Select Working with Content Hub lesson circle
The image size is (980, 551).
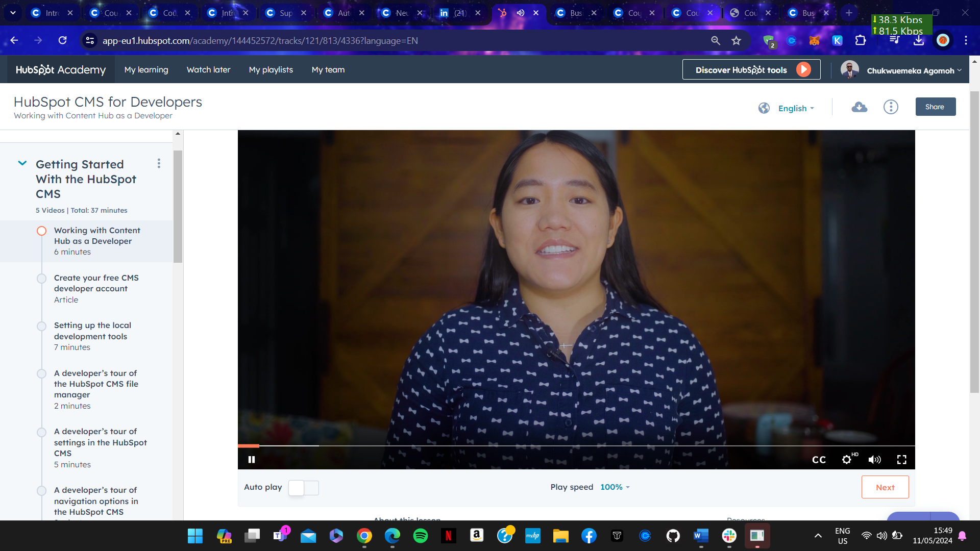tap(42, 231)
